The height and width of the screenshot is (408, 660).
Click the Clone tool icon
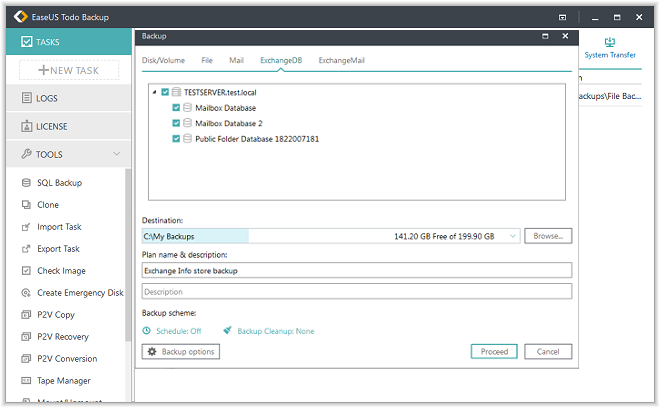click(27, 205)
